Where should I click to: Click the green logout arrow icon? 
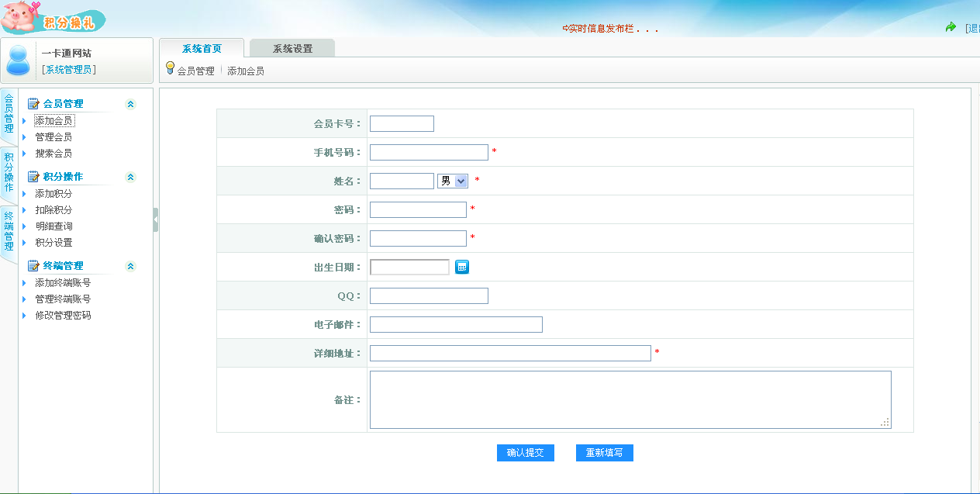(951, 27)
